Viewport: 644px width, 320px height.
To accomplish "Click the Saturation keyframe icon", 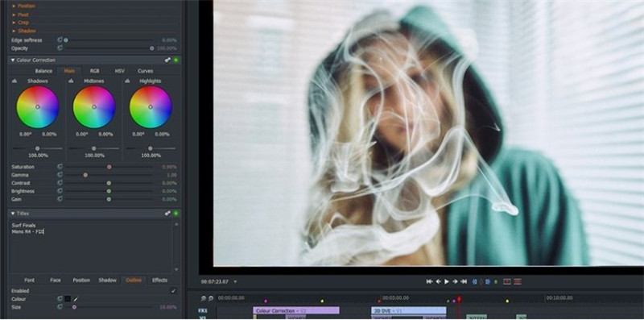I will (x=60, y=167).
